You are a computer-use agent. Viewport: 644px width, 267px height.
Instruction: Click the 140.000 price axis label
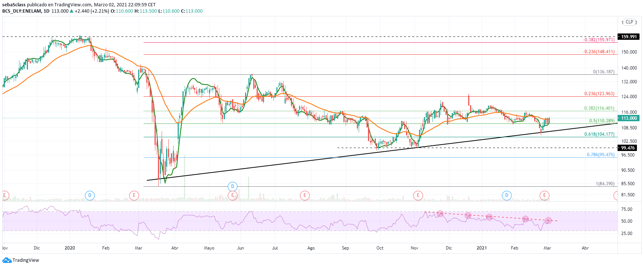[629, 68]
